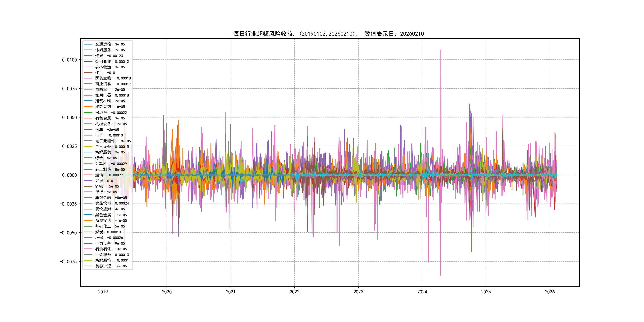This screenshot has height=322, width=644.
Task: Click the cyan legend line for 家用电器
Action: pyautogui.click(x=88, y=95)
